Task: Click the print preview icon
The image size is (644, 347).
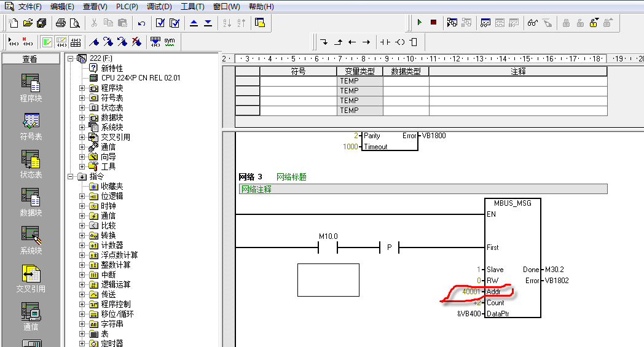Action: (74, 23)
